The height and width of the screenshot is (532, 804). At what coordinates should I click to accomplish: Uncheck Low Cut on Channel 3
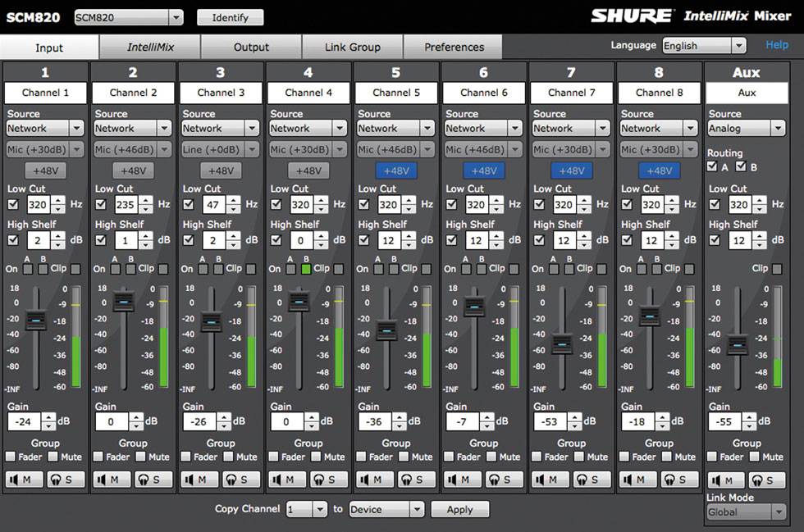(188, 205)
